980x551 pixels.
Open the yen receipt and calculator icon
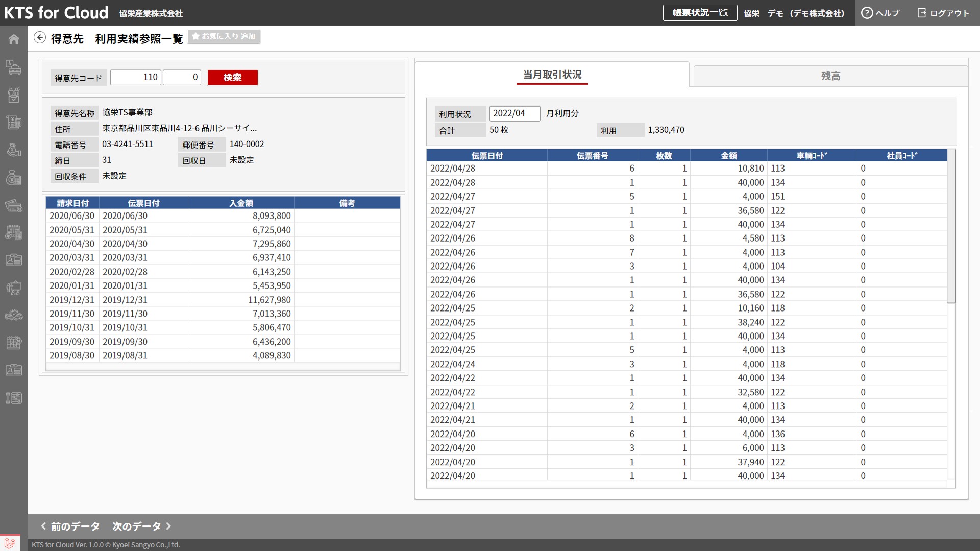pos(14,123)
